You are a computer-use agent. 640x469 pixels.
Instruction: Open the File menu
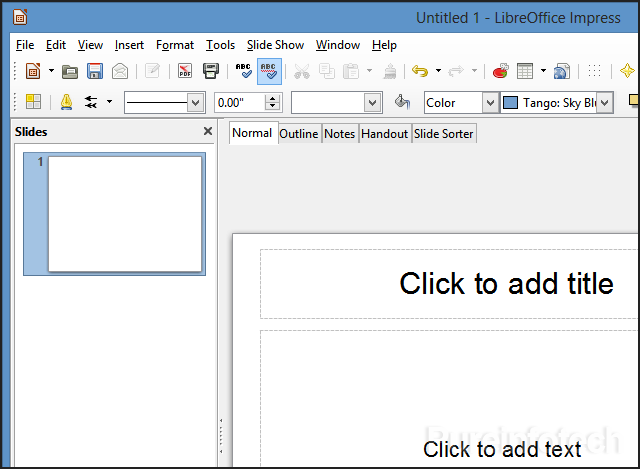click(25, 45)
